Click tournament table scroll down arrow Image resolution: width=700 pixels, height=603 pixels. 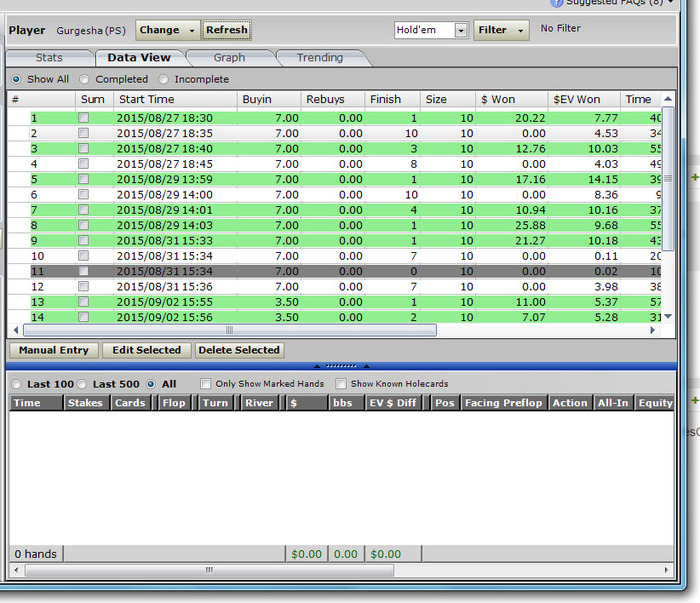668,316
